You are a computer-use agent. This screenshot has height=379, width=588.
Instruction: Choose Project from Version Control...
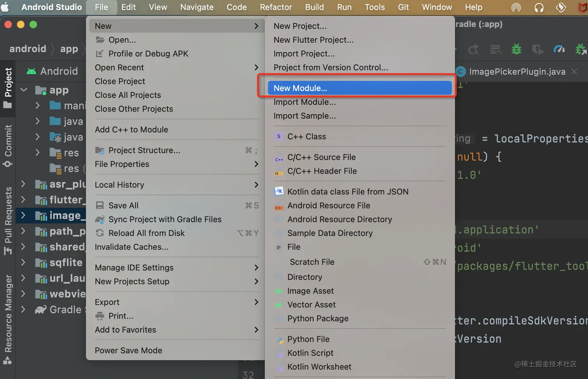point(360,67)
